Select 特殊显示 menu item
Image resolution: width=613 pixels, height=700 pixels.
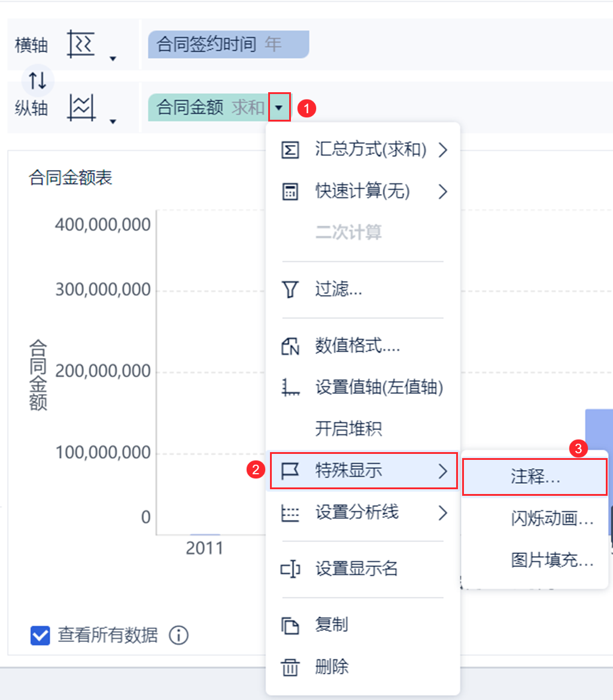pos(363,471)
